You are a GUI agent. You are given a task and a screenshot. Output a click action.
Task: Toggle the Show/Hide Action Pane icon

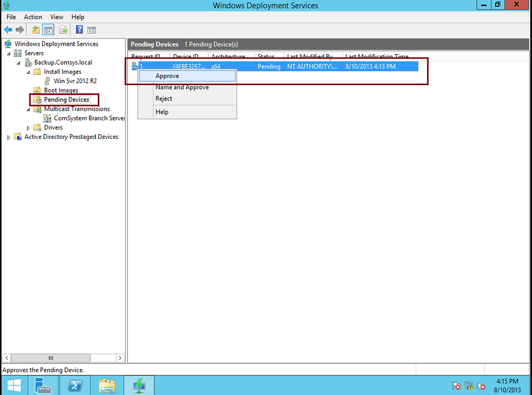[92, 30]
